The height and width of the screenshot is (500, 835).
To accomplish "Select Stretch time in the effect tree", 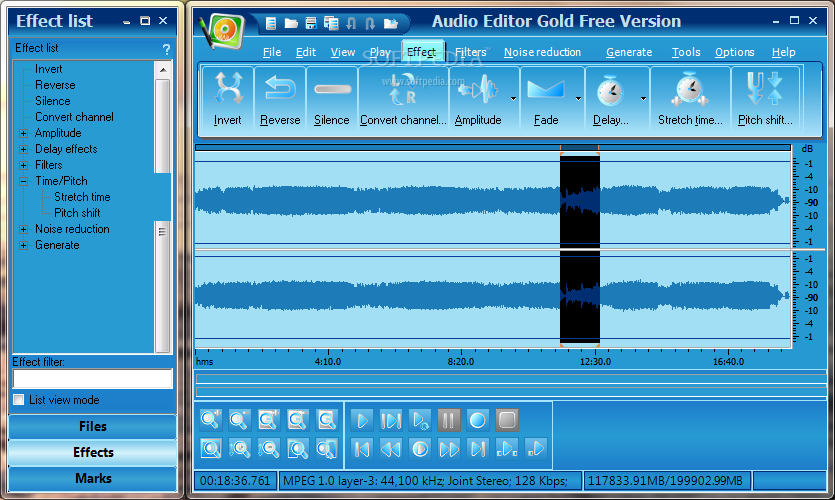I will coord(82,197).
